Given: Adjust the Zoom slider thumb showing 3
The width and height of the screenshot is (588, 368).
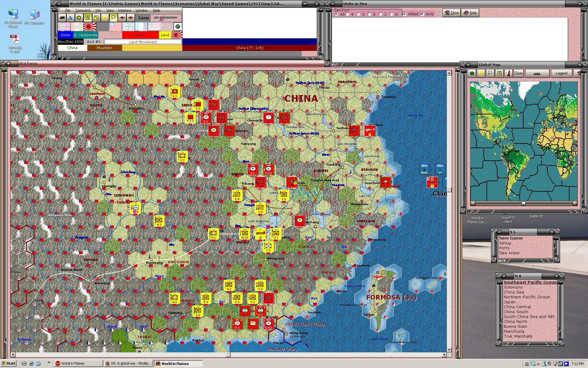Looking at the screenshot, I should pos(161,18).
